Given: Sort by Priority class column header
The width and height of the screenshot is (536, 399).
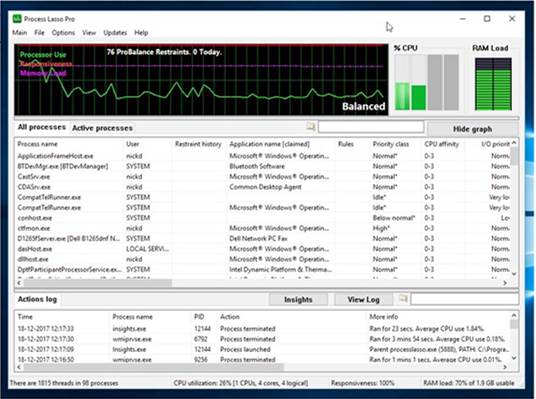Looking at the screenshot, I should pos(391,144).
